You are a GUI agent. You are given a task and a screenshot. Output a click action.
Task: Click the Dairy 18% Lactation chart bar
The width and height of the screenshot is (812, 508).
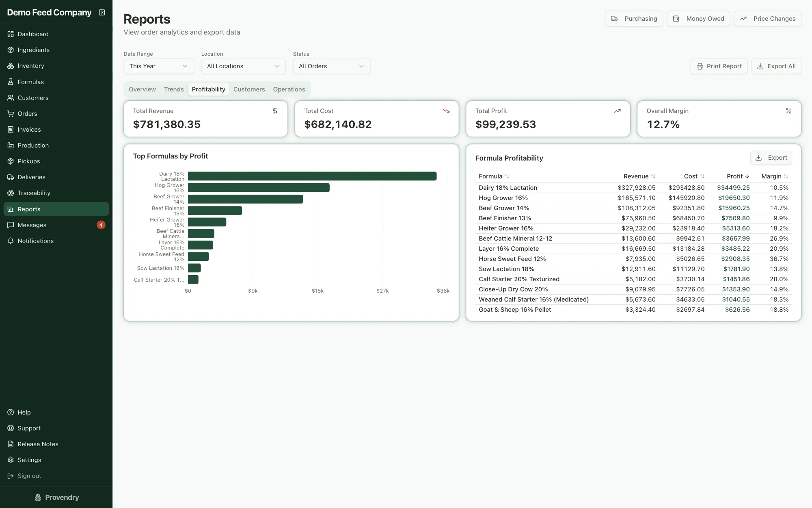point(312,176)
